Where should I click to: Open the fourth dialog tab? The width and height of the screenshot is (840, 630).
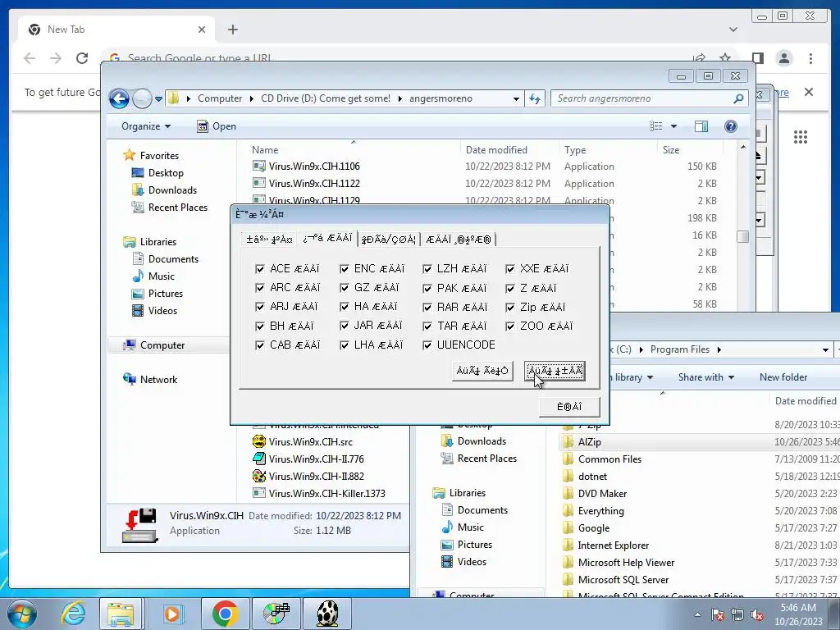458,240
